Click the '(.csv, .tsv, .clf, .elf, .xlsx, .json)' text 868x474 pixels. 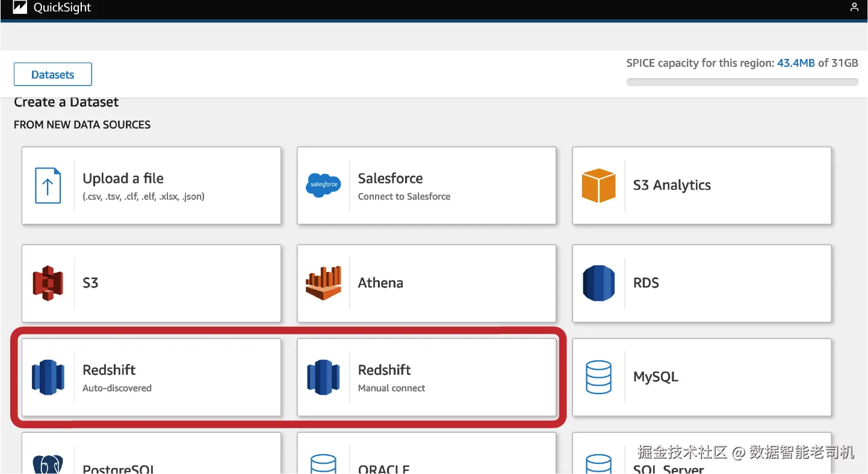click(x=143, y=196)
